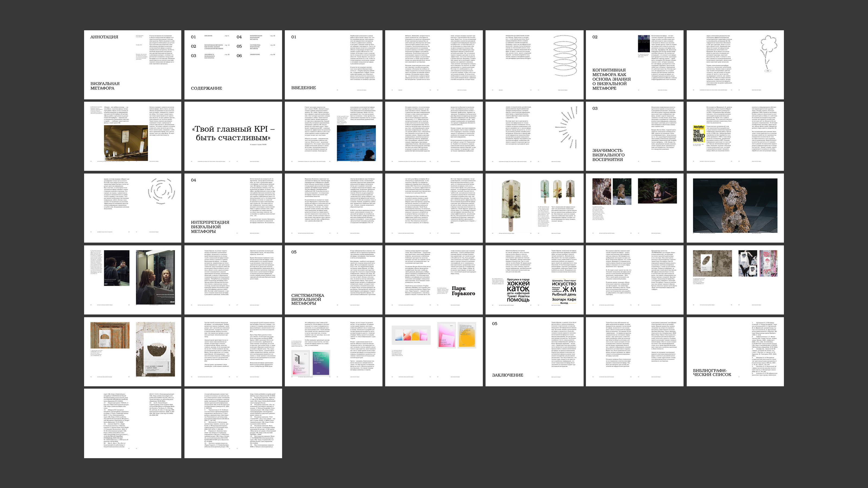Select the Парк Горького logo spread
The width and height of the screenshot is (868, 488).
pos(434,280)
